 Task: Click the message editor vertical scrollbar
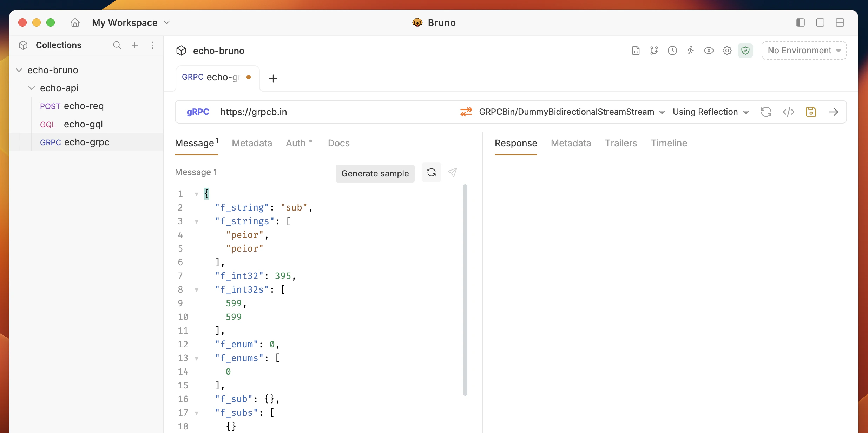pyautogui.click(x=465, y=290)
